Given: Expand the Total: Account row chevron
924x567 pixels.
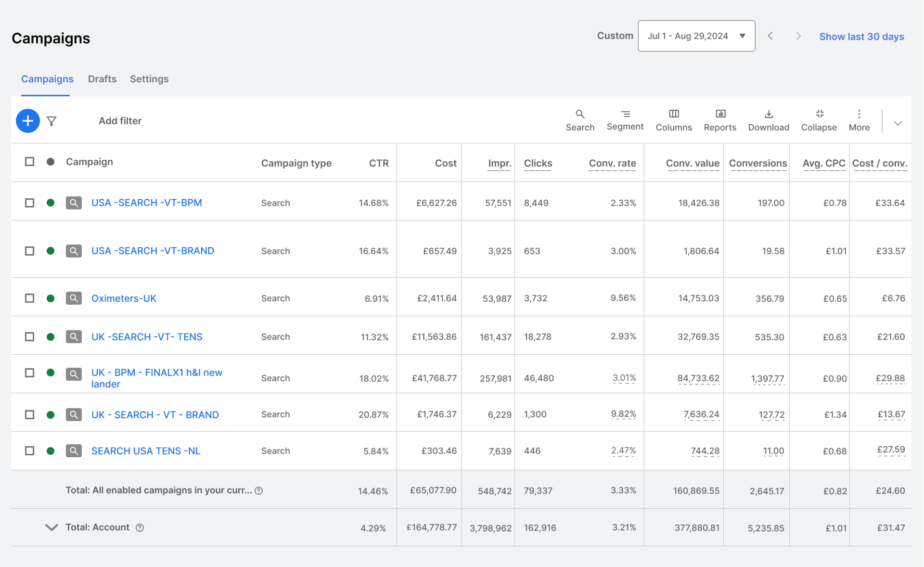Looking at the screenshot, I should pos(51,528).
